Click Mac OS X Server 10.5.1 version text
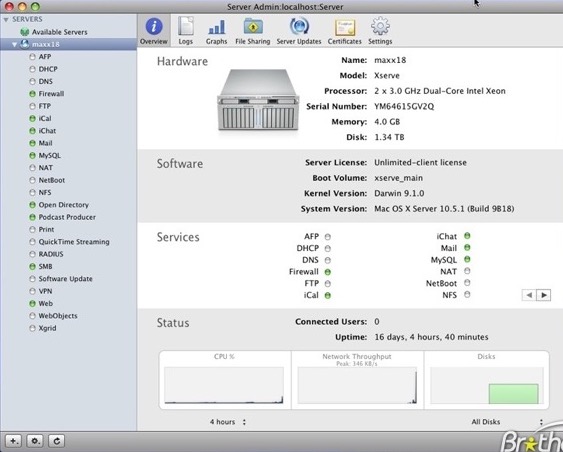The image size is (563, 452). [444, 209]
